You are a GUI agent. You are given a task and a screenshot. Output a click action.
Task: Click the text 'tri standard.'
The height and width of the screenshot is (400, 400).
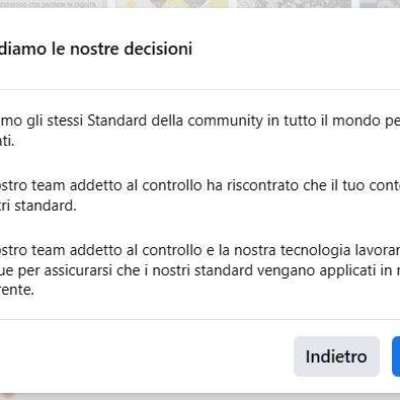click(x=38, y=206)
